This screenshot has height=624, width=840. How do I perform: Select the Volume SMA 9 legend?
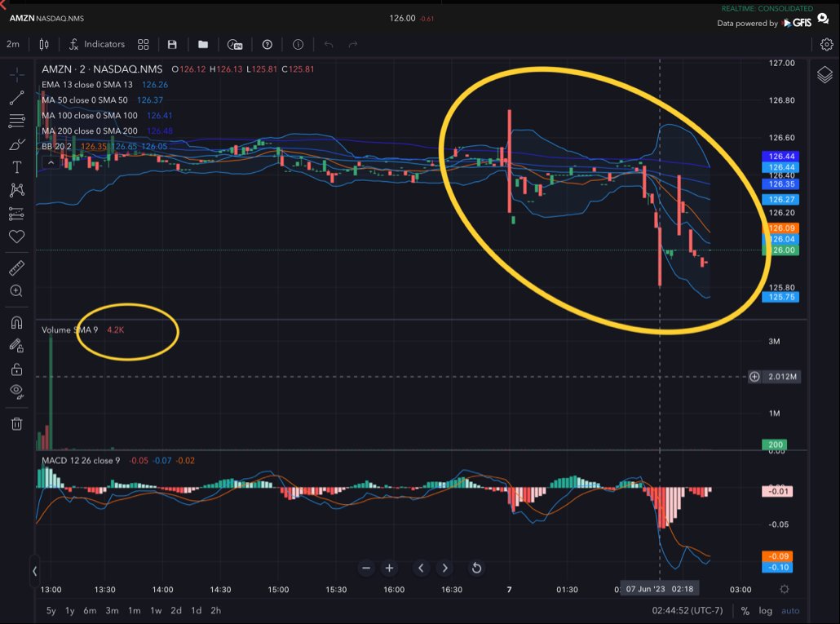coord(69,330)
